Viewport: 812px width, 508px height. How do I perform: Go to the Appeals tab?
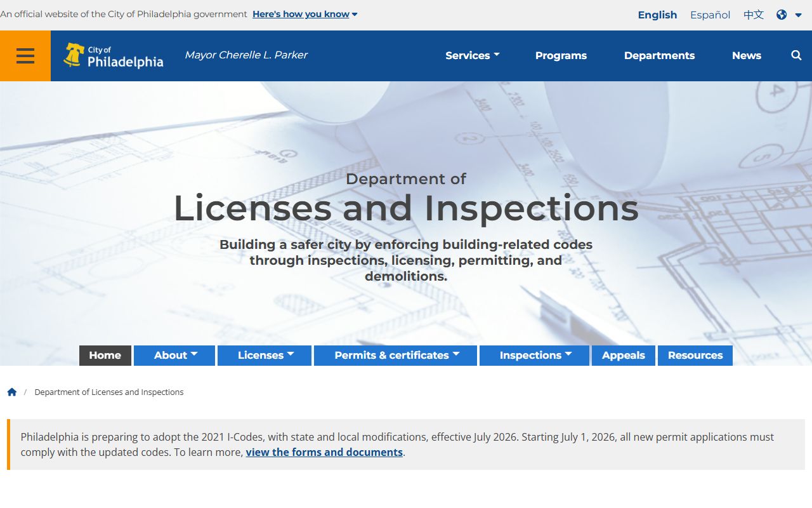coord(624,356)
